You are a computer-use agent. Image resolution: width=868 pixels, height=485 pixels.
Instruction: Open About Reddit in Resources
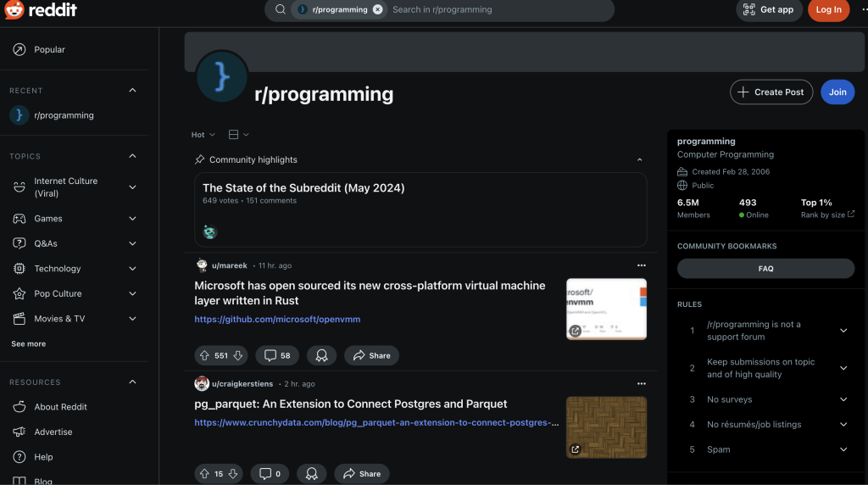[60, 407]
